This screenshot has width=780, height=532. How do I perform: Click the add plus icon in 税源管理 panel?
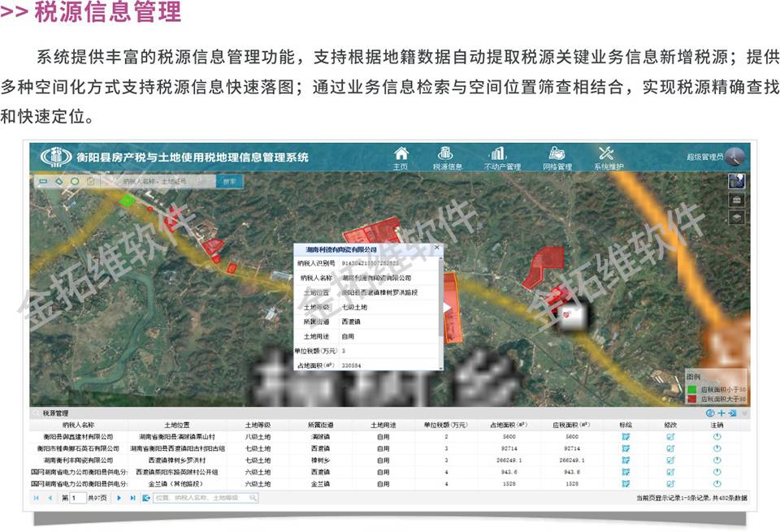721,413
